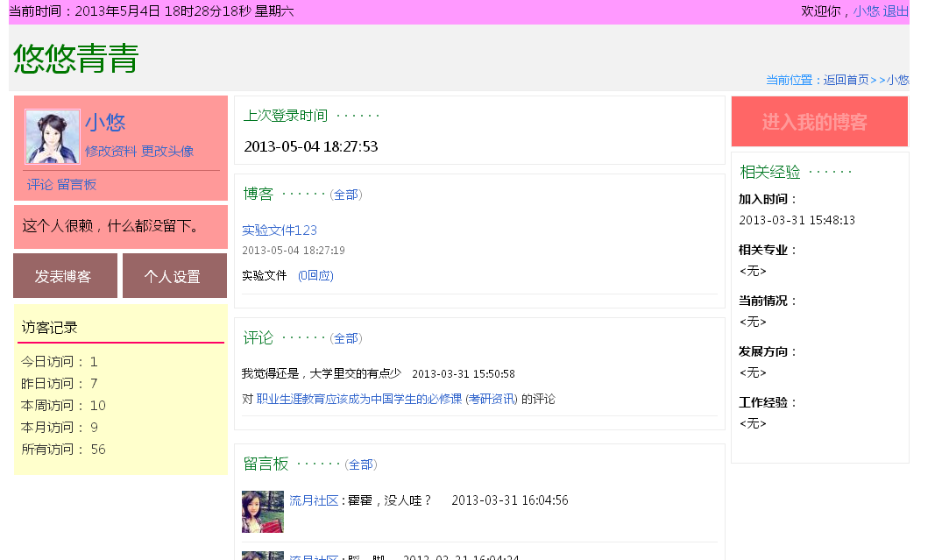
Task: Select comment text 我觉得还是，大学里交的有点少
Action: click(x=322, y=373)
